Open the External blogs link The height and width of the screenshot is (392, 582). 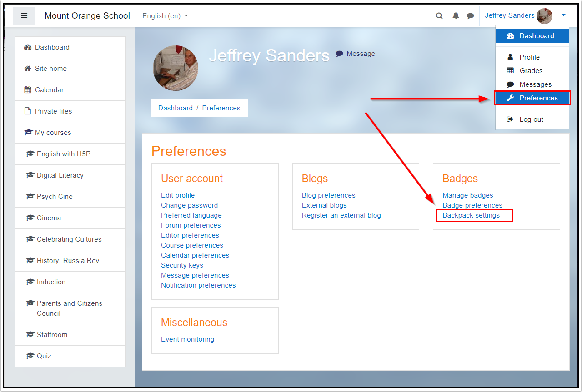(325, 205)
